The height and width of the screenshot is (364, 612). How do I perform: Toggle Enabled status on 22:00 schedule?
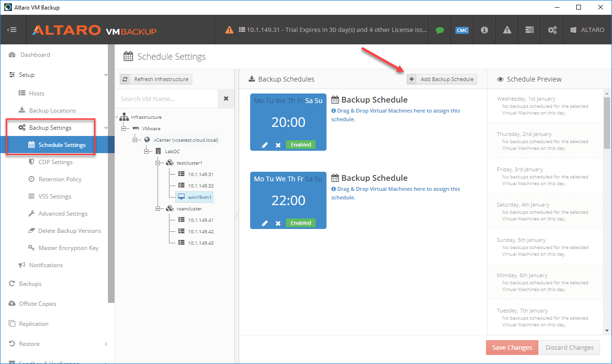pos(301,223)
